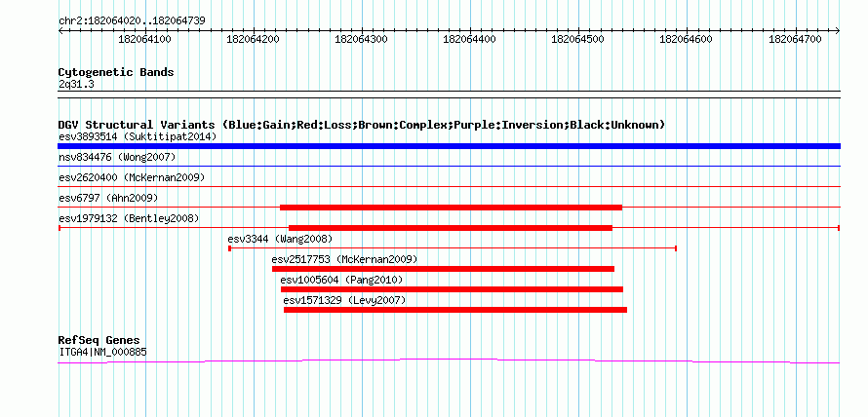The image size is (868, 417).
Task: Select the red bar under esv1571329
Action: tap(455, 310)
